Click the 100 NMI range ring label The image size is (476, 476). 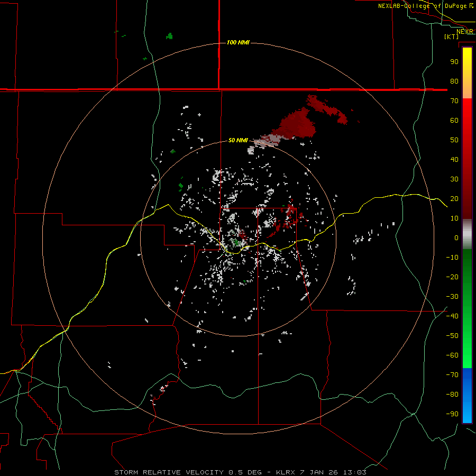tap(238, 42)
